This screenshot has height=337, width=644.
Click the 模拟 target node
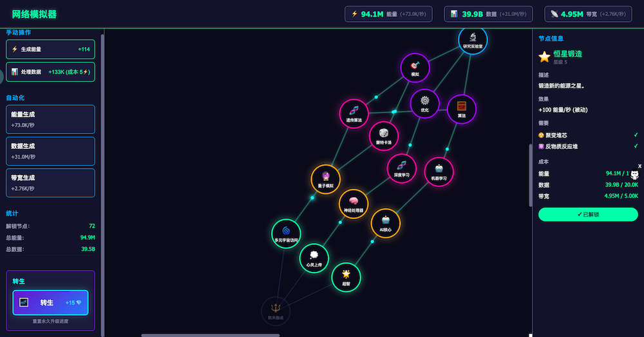click(x=415, y=68)
